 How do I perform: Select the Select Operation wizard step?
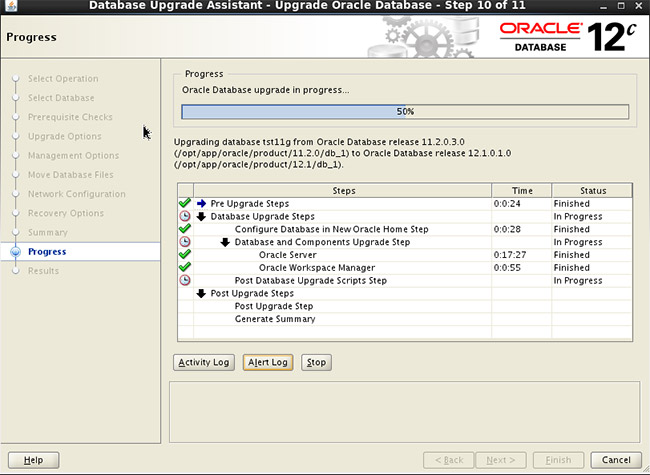[63, 79]
